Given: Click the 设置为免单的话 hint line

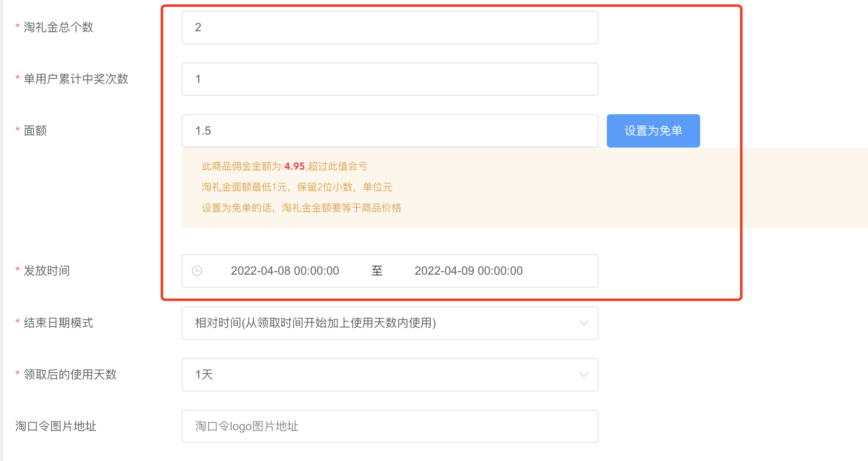Looking at the screenshot, I should [301, 208].
